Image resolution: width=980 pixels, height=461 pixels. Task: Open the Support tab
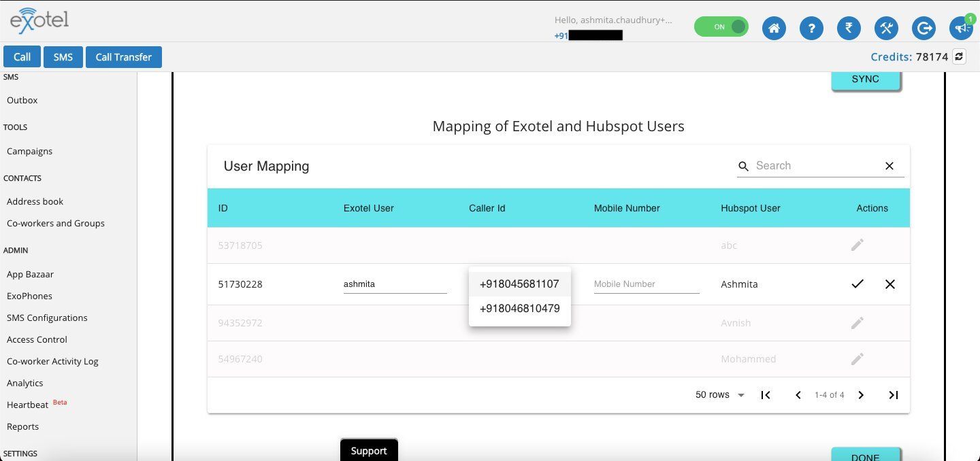click(x=369, y=450)
